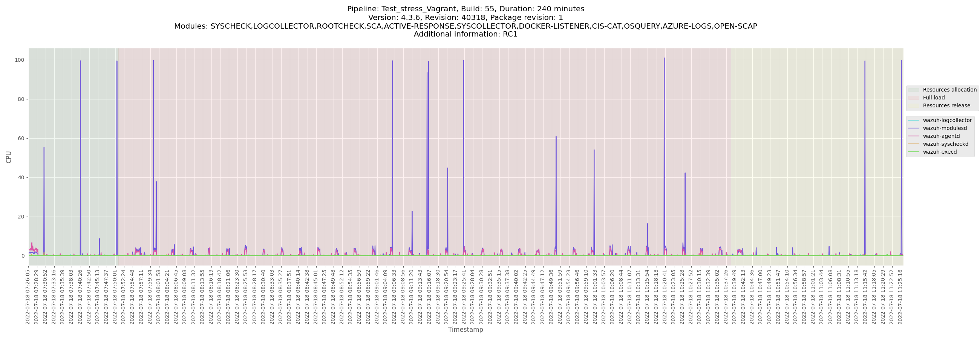Click the Timestamp x-axis label
Screen dimensions: 980x339
point(465,330)
